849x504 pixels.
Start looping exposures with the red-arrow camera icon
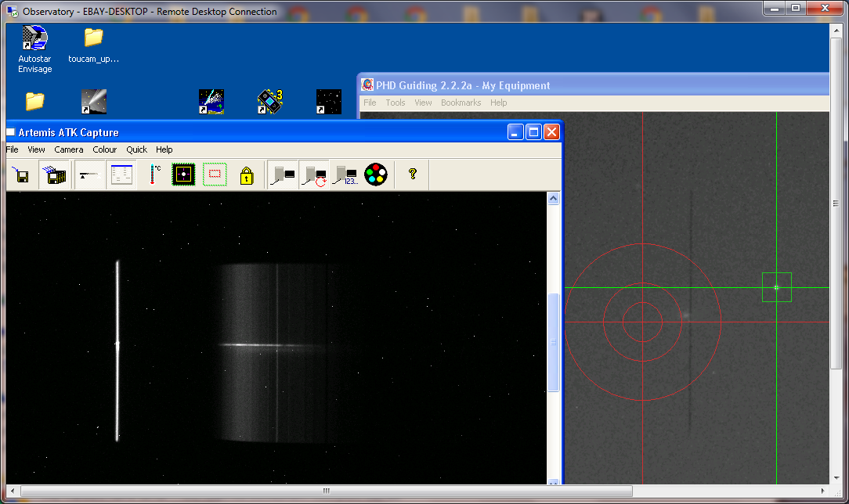click(x=314, y=175)
